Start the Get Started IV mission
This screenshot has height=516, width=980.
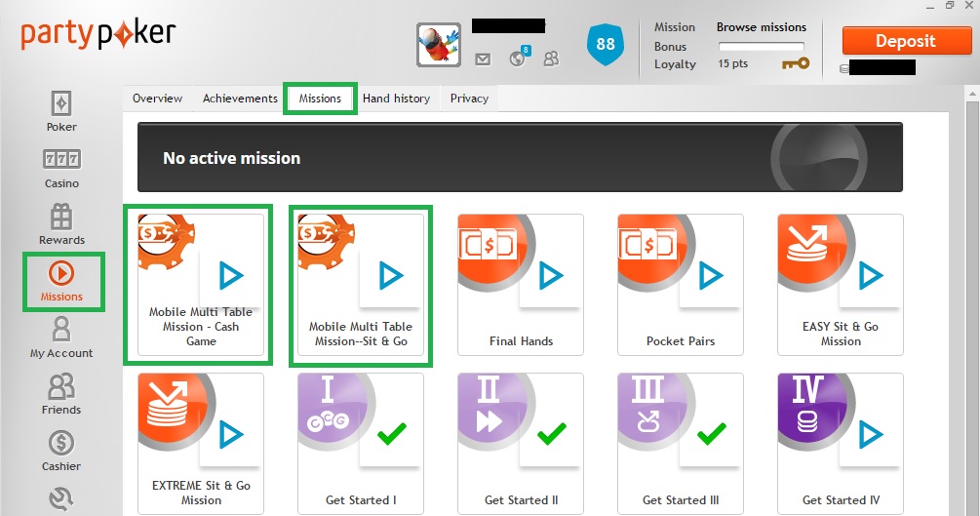871,435
